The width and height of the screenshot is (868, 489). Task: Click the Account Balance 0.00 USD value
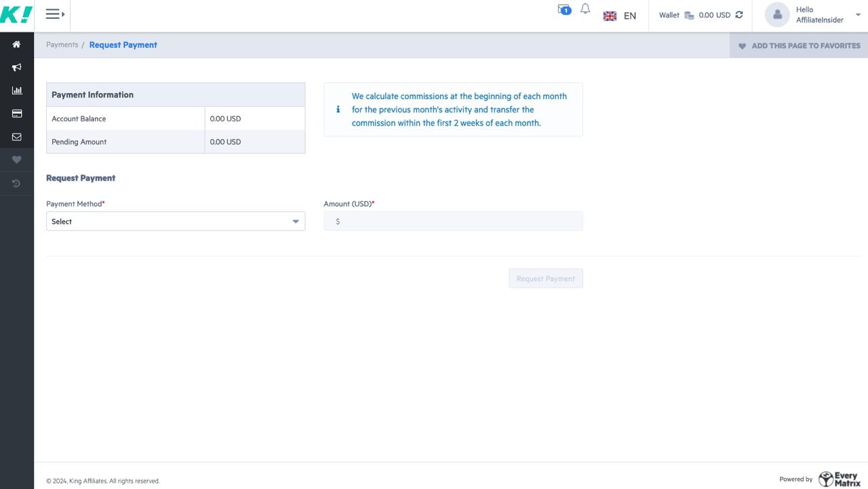(x=225, y=119)
